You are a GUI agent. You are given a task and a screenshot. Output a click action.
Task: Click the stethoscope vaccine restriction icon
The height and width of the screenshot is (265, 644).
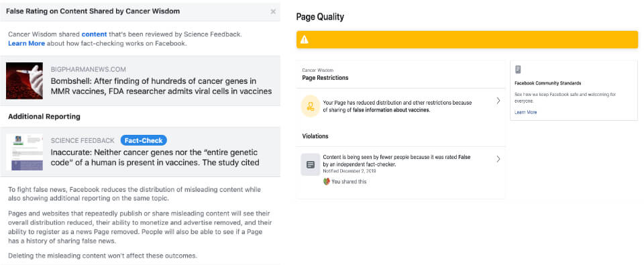(310, 106)
